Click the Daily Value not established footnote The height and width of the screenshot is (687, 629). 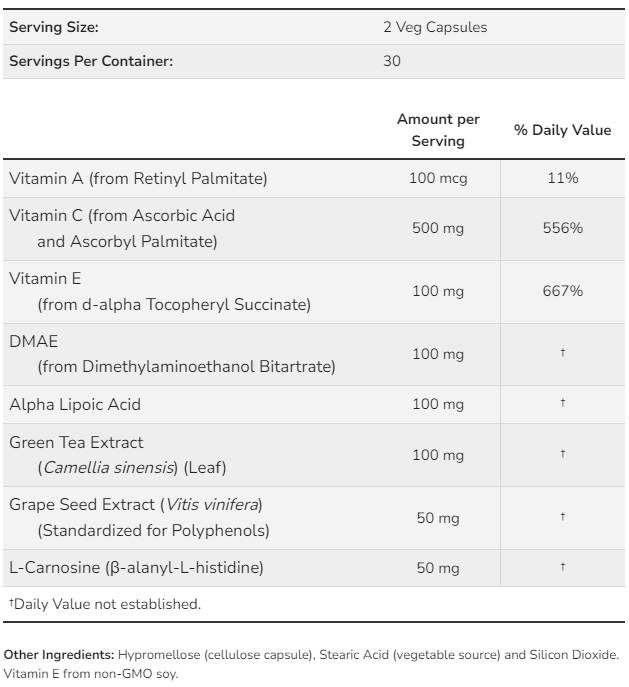tap(105, 603)
